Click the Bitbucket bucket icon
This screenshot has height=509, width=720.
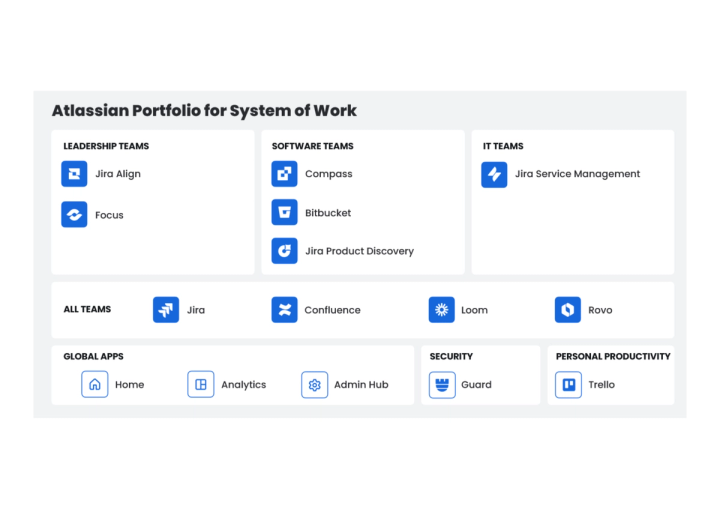click(x=284, y=212)
